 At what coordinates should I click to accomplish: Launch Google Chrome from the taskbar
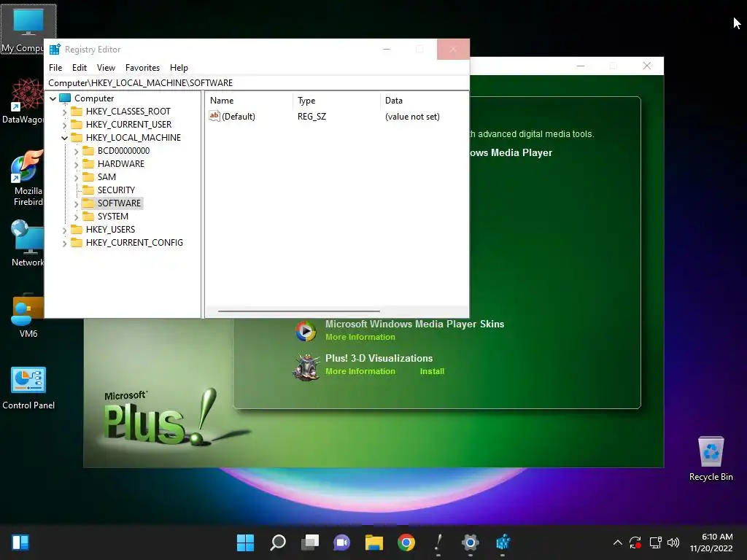(406, 542)
